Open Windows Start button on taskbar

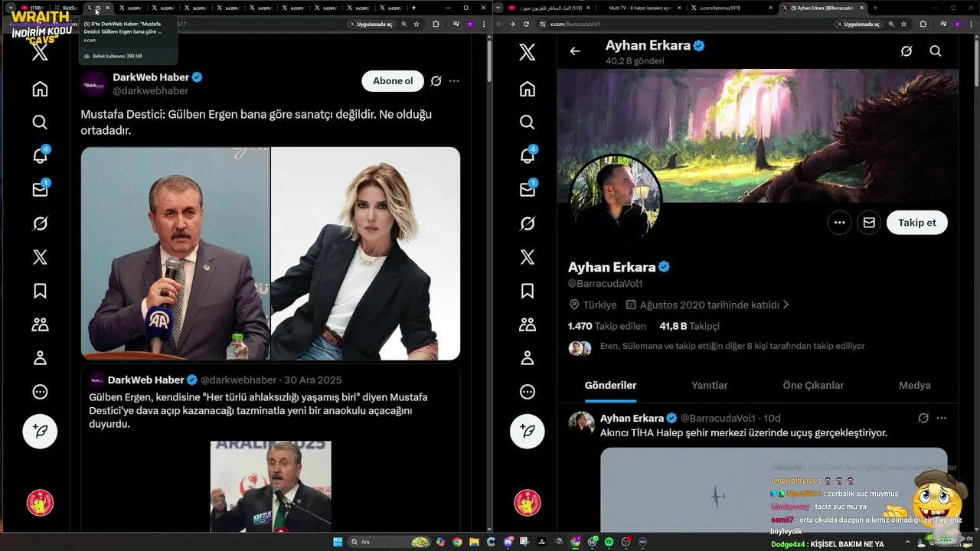point(338,542)
